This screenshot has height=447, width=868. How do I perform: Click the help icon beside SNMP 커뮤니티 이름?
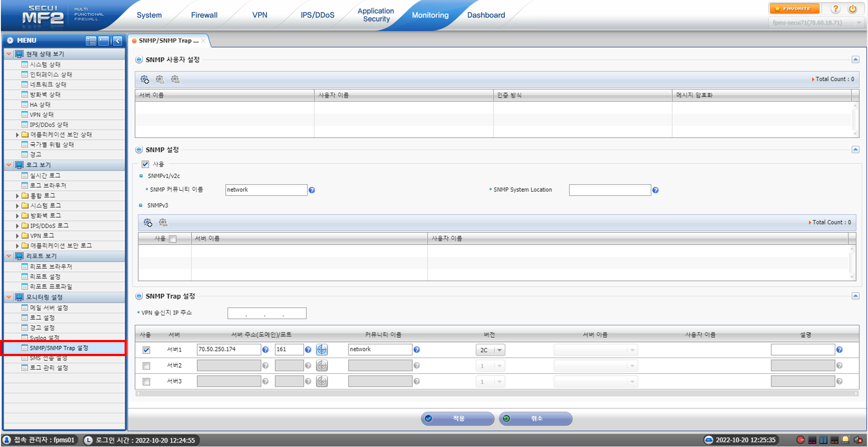[312, 190]
